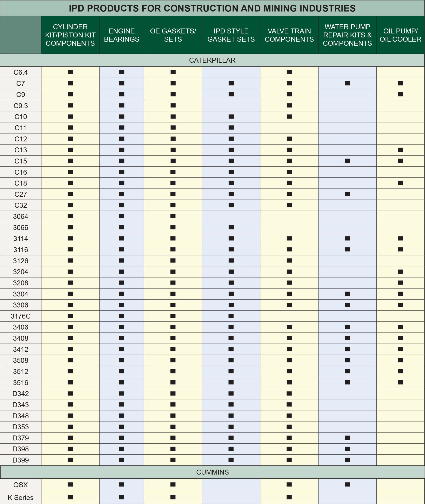425x504 pixels.
Task: Select the 3304 row label
Action: click(21, 294)
